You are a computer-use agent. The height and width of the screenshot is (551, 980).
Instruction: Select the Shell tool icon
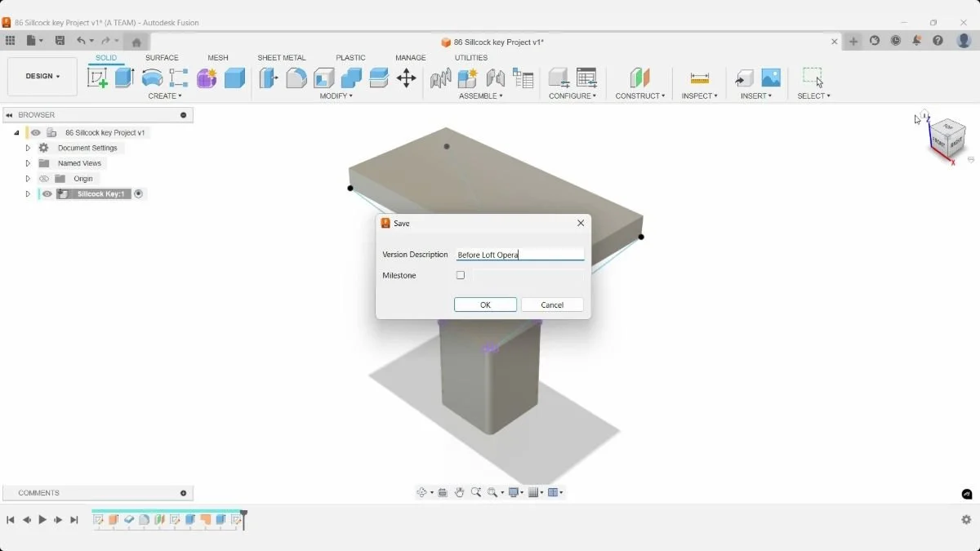[x=324, y=78]
